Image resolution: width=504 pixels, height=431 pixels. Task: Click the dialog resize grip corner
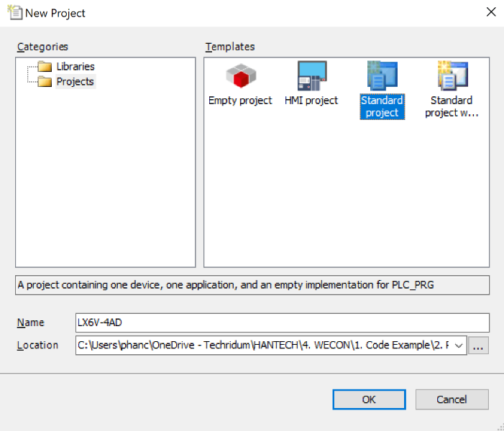click(498, 425)
